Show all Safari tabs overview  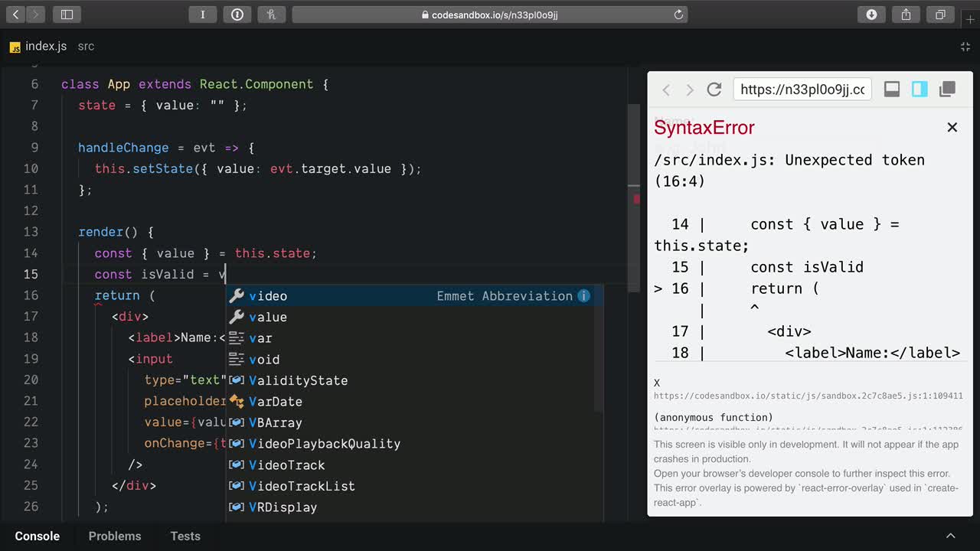940,15
